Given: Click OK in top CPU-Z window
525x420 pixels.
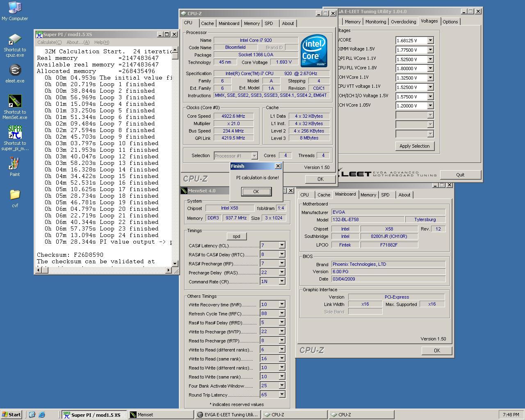Looking at the screenshot, I should [320, 179].
